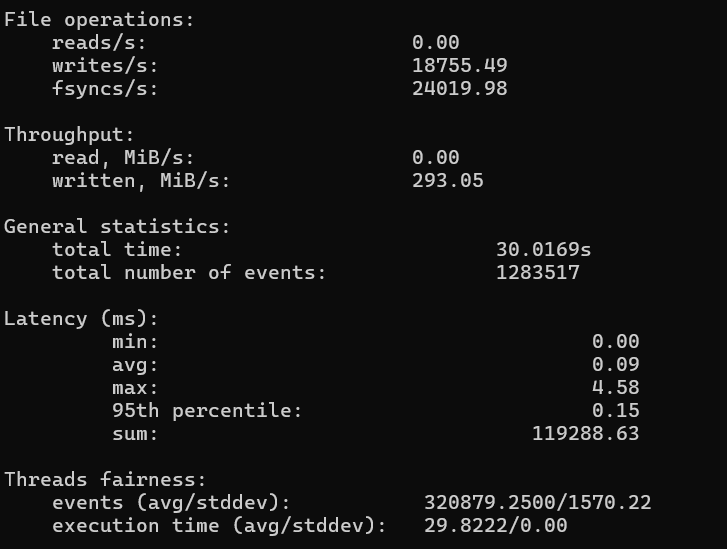Click the 'avg:' latency label
This screenshot has width=727, height=549.
[x=135, y=365]
